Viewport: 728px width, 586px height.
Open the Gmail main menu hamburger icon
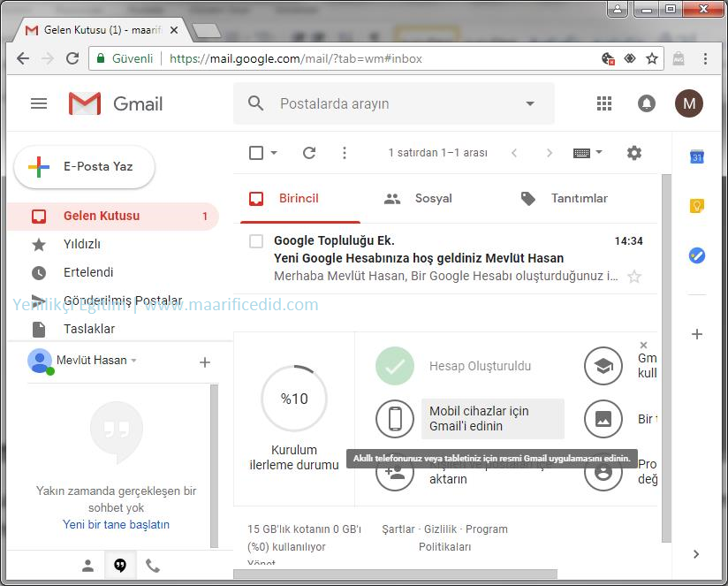point(39,103)
